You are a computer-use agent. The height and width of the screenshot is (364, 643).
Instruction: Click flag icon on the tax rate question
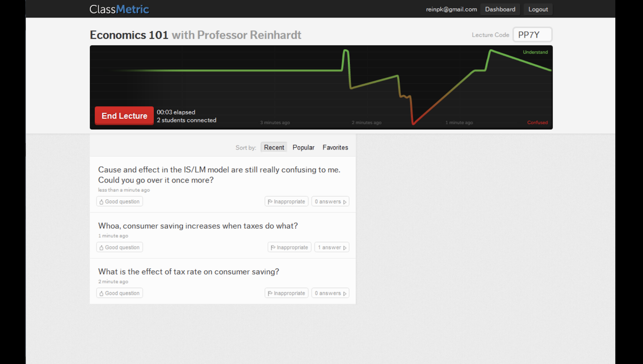click(270, 293)
